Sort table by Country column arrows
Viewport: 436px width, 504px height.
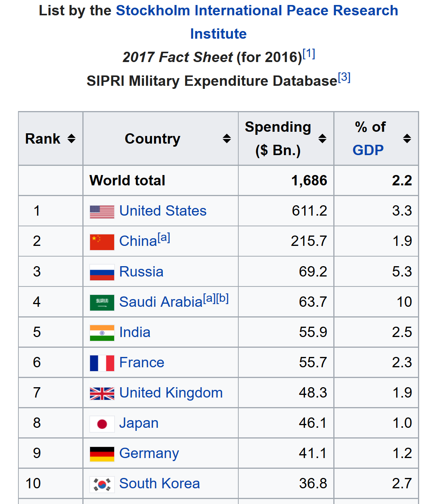tap(227, 139)
